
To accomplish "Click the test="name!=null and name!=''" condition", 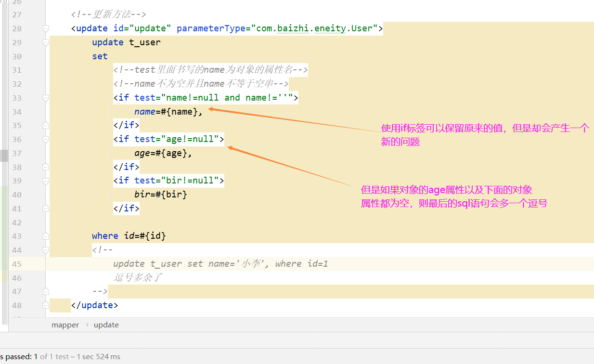I will click(x=214, y=98).
